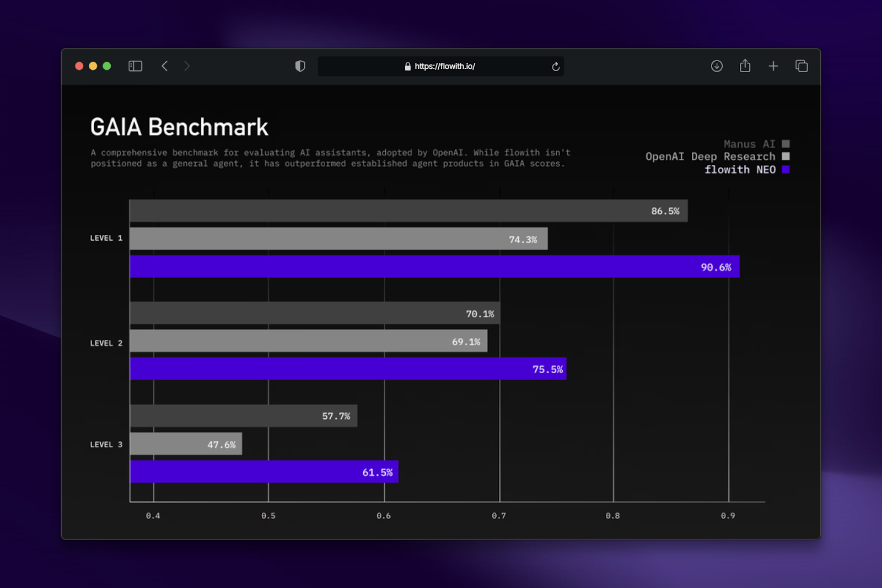882x588 pixels.
Task: Click the padlock icon in the address bar
Action: pos(408,66)
